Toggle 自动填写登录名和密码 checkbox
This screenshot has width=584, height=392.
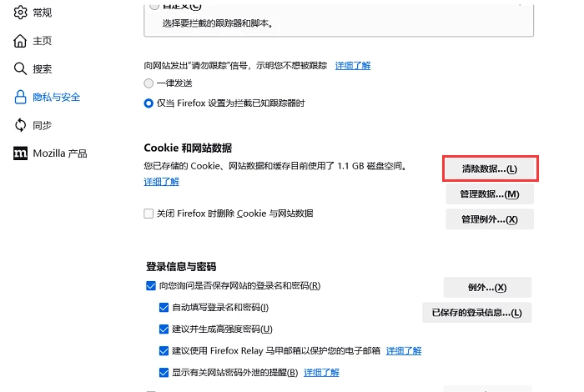164,307
